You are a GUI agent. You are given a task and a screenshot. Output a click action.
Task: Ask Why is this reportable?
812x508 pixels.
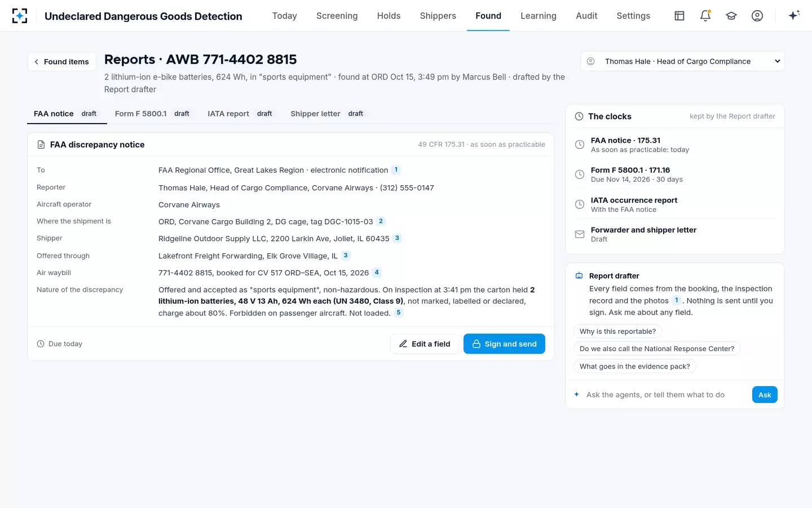point(617,331)
